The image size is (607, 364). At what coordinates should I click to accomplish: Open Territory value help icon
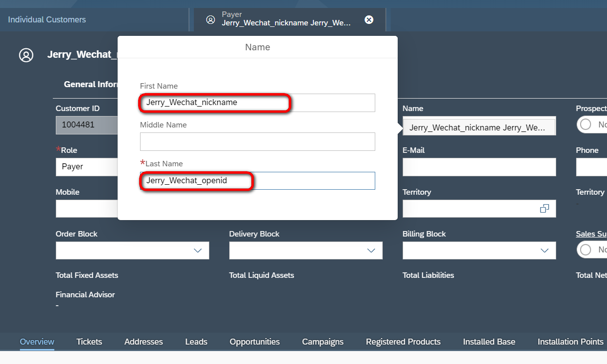point(545,209)
